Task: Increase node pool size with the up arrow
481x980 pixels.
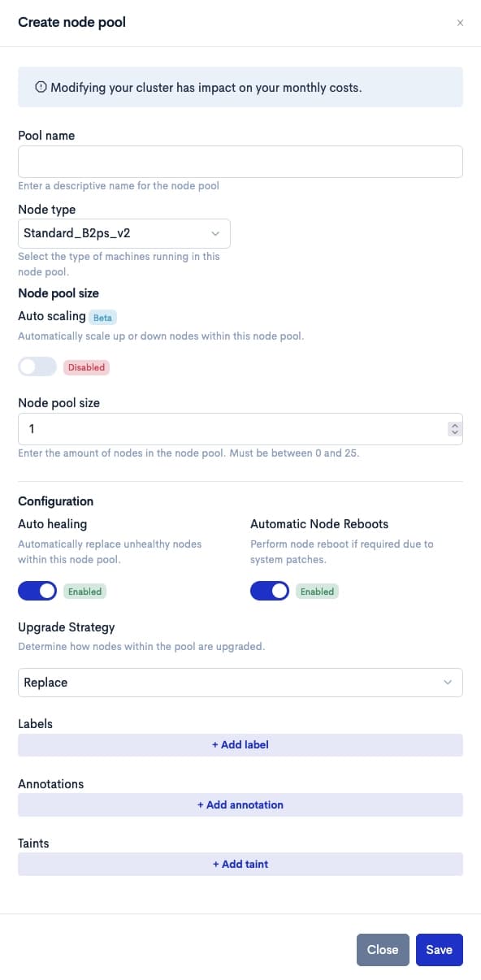Action: click(x=455, y=425)
